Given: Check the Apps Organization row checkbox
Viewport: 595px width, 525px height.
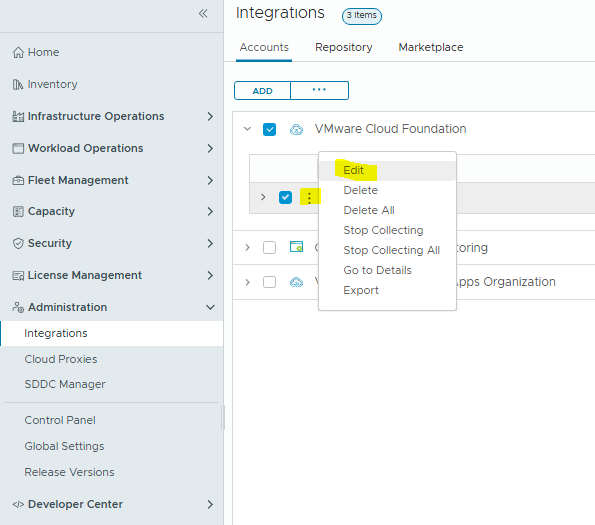Looking at the screenshot, I should (x=269, y=282).
